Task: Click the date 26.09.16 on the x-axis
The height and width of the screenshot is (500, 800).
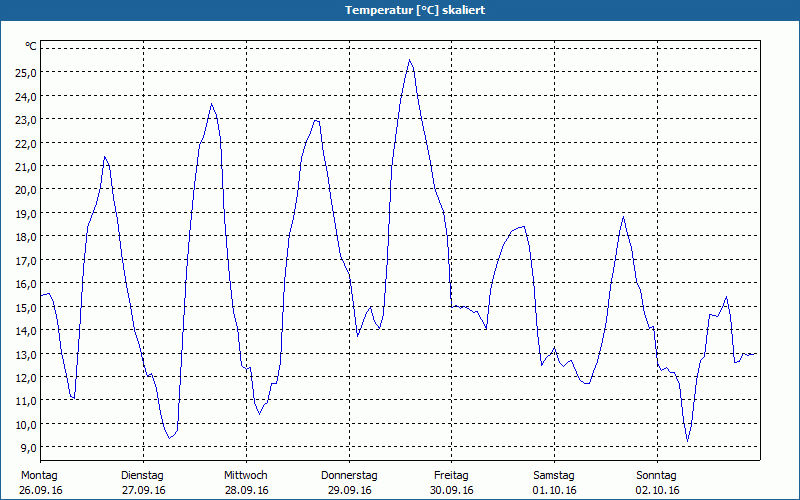Action: 42,490
